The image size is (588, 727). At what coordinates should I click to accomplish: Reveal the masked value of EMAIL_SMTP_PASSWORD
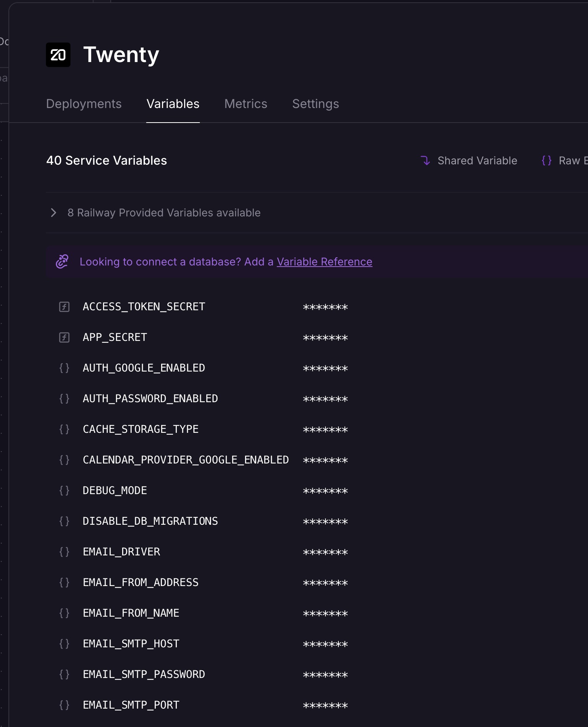point(325,675)
